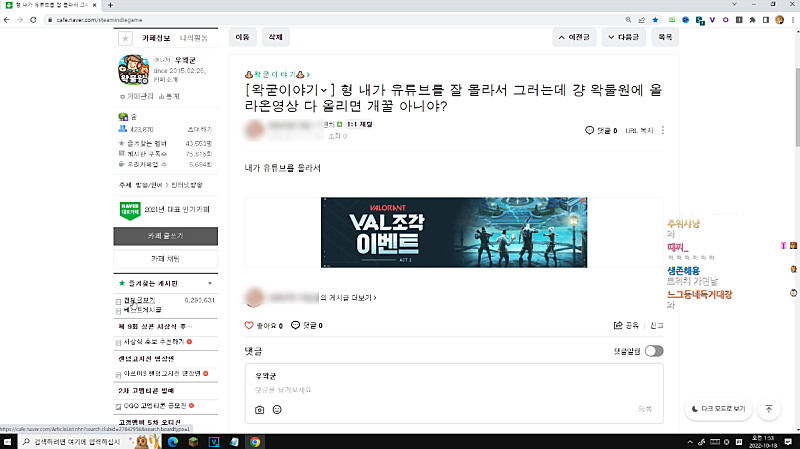The image size is (800, 449).
Task: Click the 카페 글쓰기 button
Action: pyautogui.click(x=165, y=236)
